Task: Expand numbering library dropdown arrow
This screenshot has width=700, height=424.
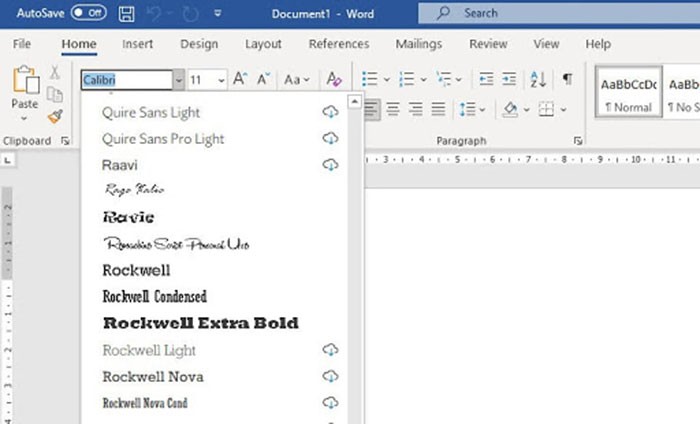Action: [423, 80]
